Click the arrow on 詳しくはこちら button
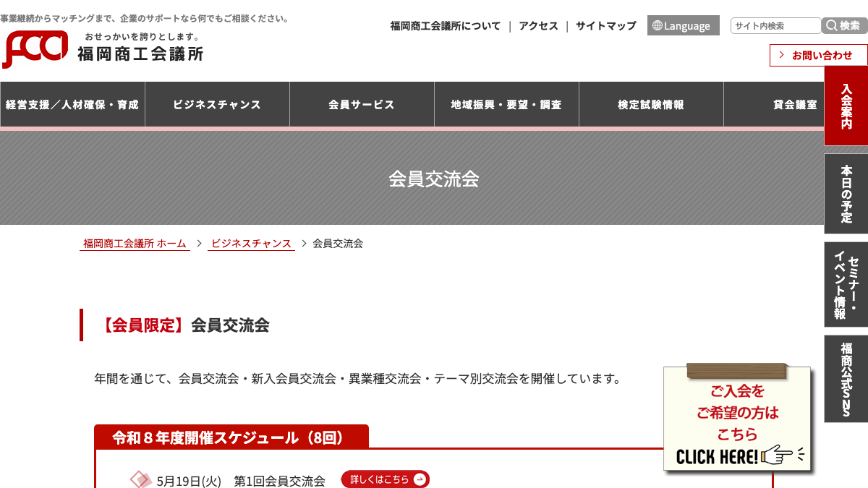Image resolution: width=868 pixels, height=488 pixels. click(x=420, y=479)
